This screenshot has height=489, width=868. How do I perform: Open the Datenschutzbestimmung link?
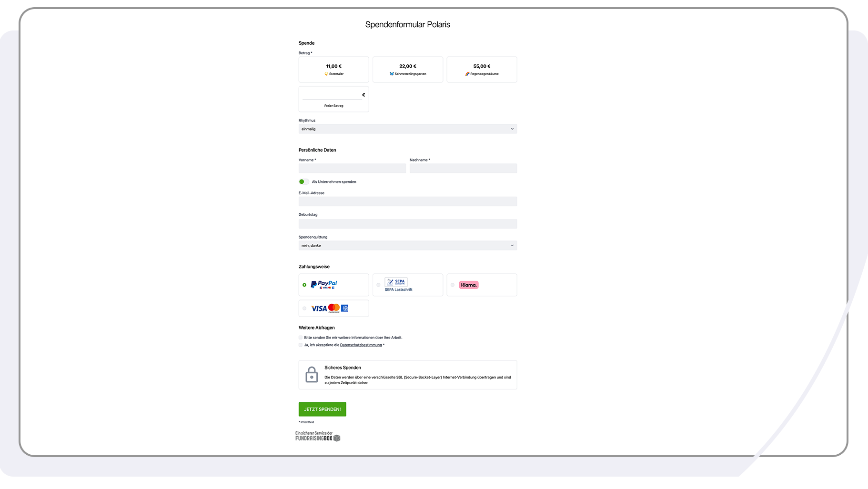pos(361,345)
